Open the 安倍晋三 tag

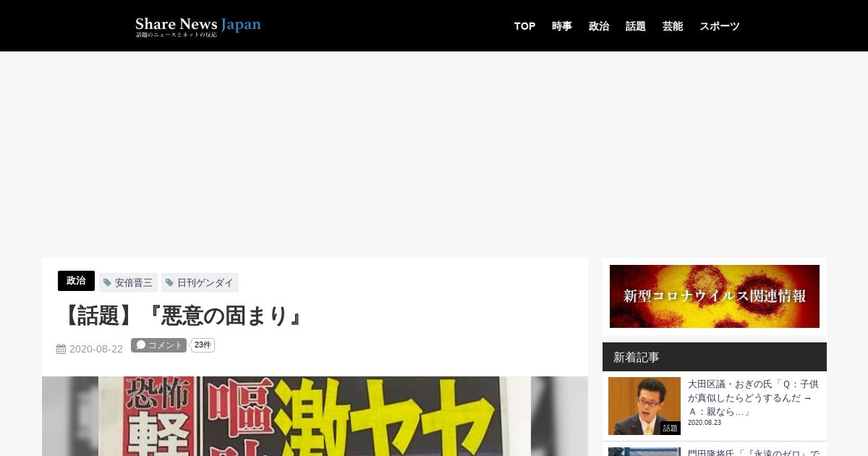128,282
